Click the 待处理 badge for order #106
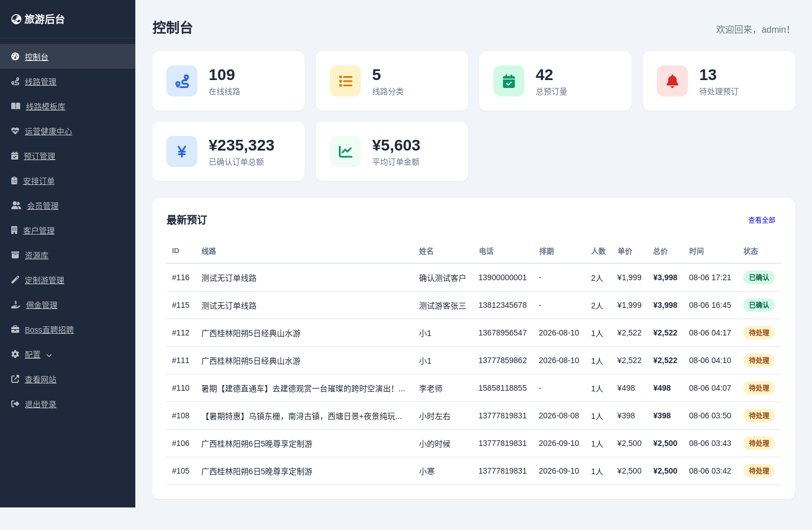812x530 pixels. click(759, 443)
